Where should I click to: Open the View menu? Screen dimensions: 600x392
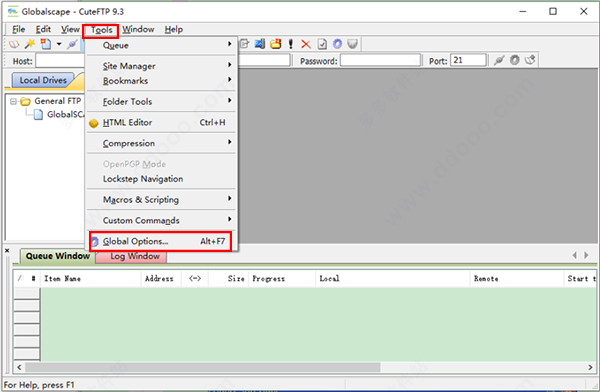pos(70,29)
